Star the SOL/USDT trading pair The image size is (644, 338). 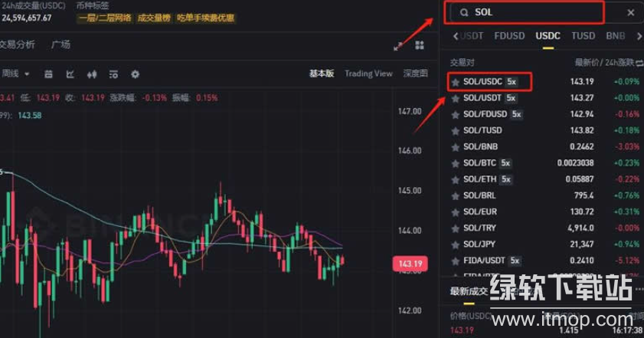tap(455, 98)
